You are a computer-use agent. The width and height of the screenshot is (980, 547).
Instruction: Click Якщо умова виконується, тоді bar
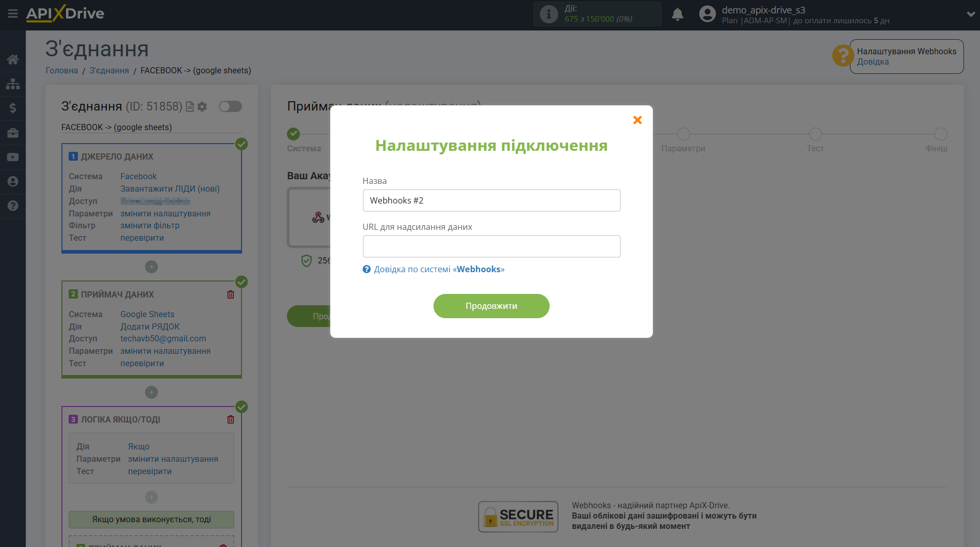[x=151, y=519]
